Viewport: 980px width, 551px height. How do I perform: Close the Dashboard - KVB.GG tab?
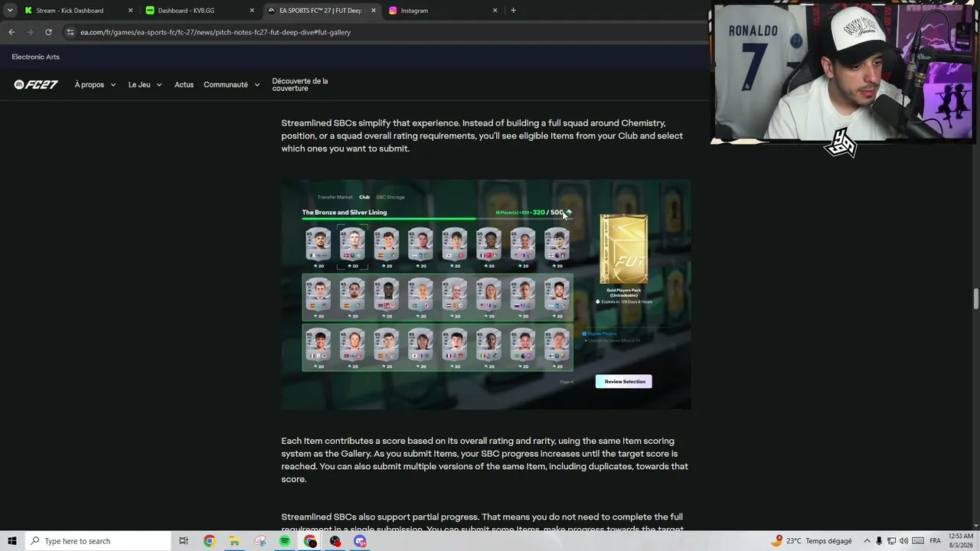(x=252, y=11)
